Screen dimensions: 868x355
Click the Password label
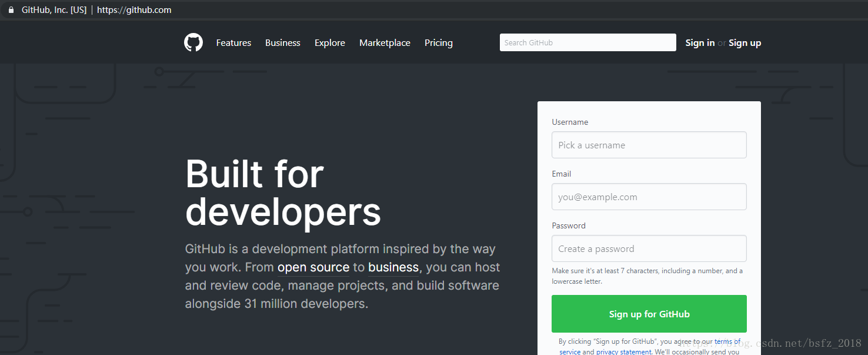(x=569, y=225)
